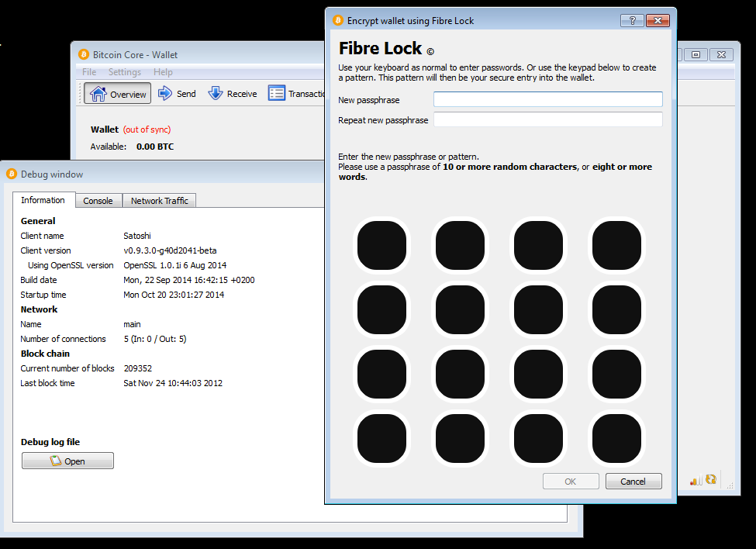Click the OK button in Fibre Lock dialog
Screen dimensions: 756x549
[571, 481]
